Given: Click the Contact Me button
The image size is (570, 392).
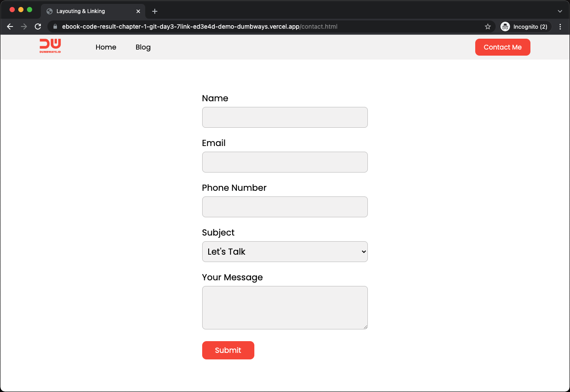Looking at the screenshot, I should (503, 47).
